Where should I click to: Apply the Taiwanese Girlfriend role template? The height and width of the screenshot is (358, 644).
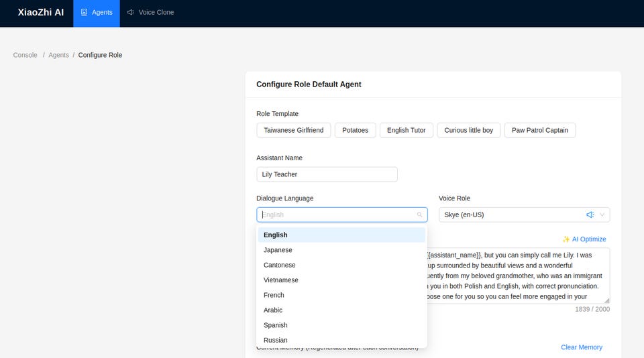[293, 130]
